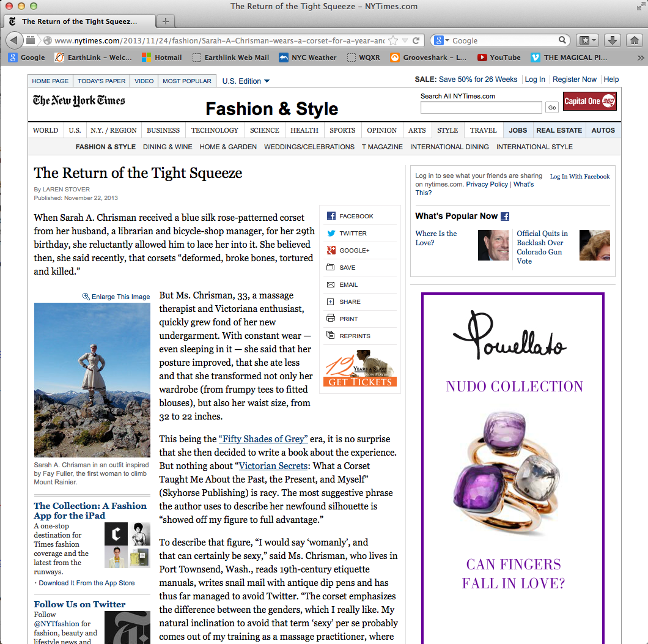The height and width of the screenshot is (644, 648).
Task: Open the Fifty Shades of Grey link
Action: [x=263, y=439]
